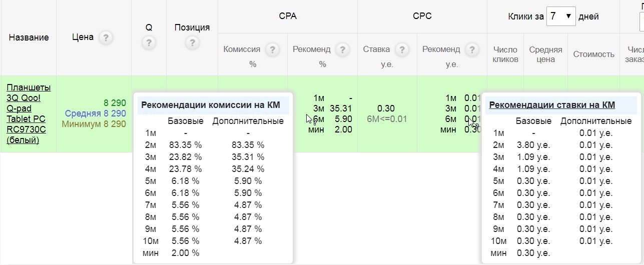Click the blue Средняя 8 290 price

95,113
